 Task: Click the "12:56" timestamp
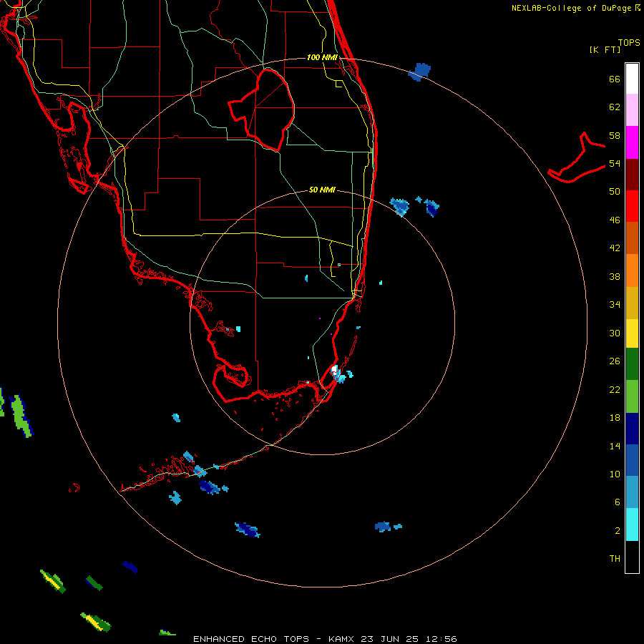pyautogui.click(x=440, y=639)
